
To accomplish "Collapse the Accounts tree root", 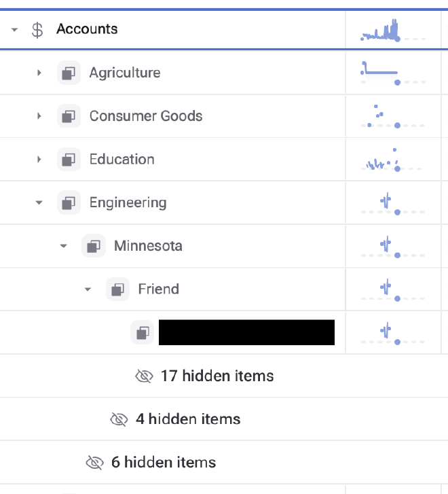I will 15,29.
